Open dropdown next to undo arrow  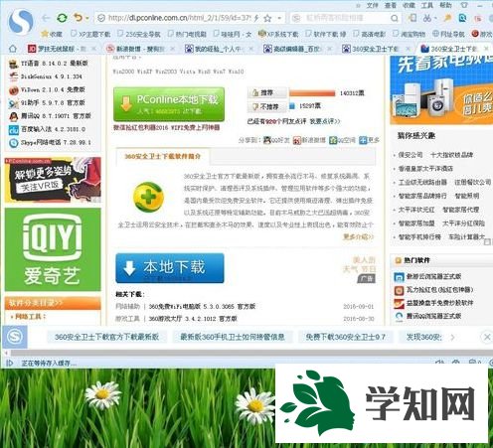[87, 18]
